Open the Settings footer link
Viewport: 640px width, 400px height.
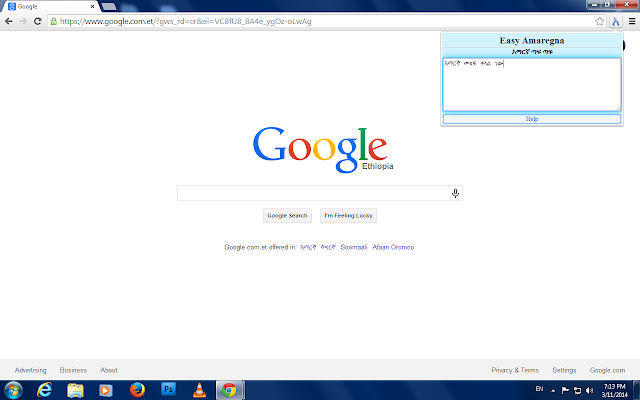564,370
